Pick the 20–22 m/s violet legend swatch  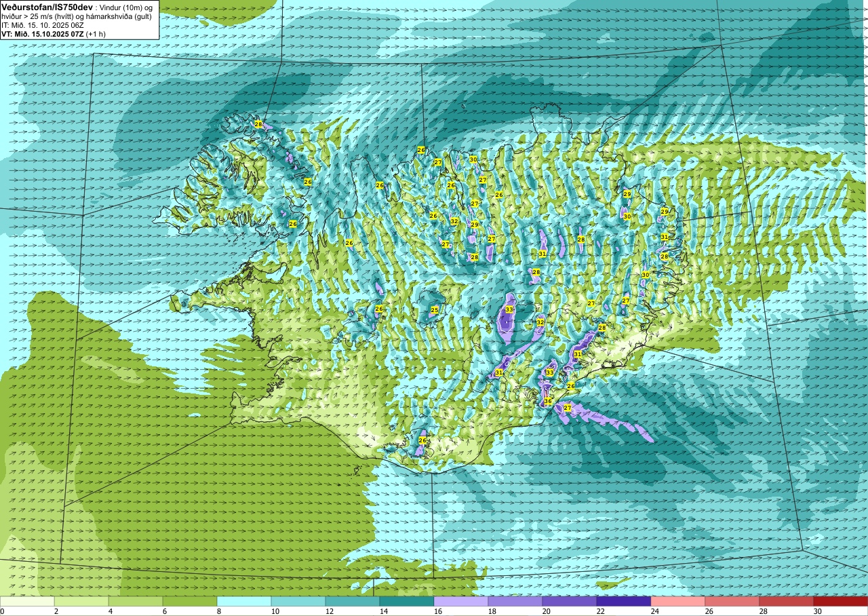tap(570, 601)
